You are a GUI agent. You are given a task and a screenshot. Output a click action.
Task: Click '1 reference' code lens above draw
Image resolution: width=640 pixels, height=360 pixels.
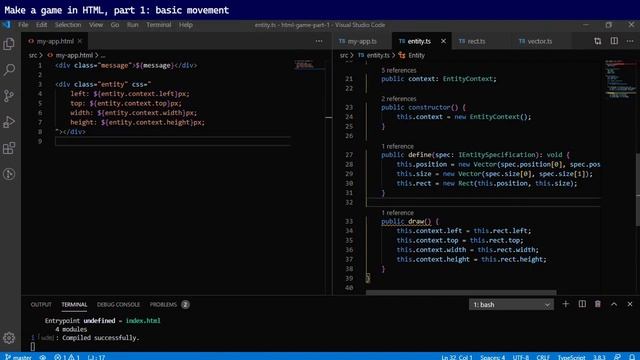click(398, 213)
